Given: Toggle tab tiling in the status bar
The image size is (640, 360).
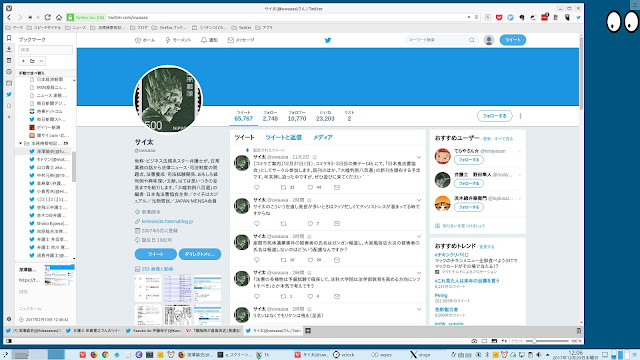Looking at the screenshot, I should (484, 341).
